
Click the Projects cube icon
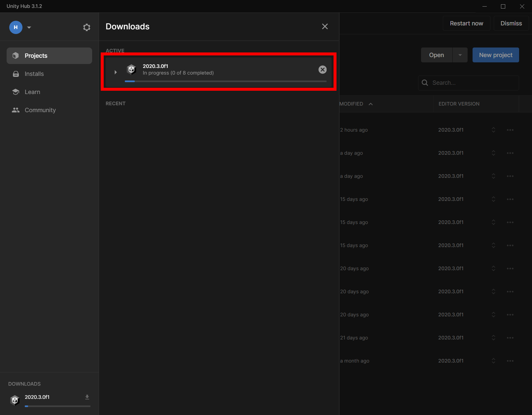[16, 55]
